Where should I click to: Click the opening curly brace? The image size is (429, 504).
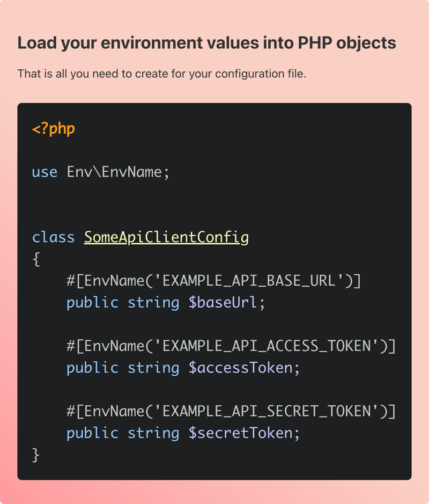[36, 259]
